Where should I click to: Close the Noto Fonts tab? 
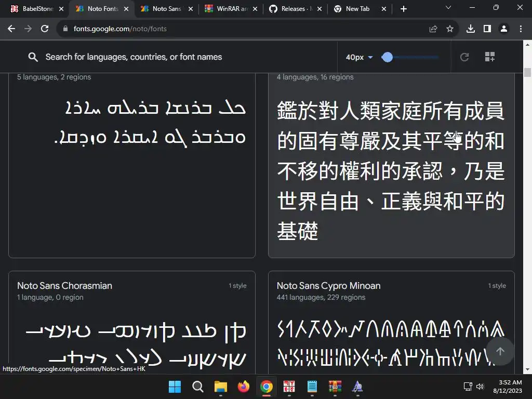pyautogui.click(x=126, y=9)
